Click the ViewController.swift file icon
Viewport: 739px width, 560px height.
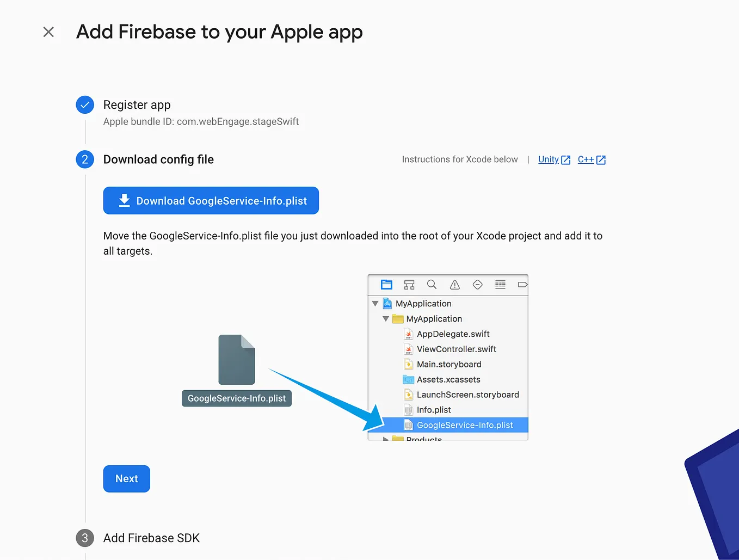point(409,349)
